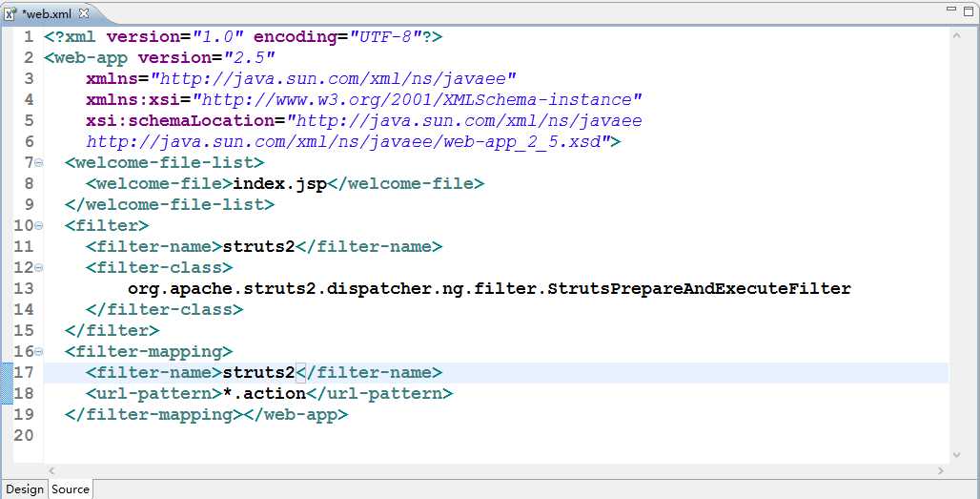Image resolution: width=980 pixels, height=499 pixels.
Task: Collapse the filter-class element fold
Action: pos(39,268)
